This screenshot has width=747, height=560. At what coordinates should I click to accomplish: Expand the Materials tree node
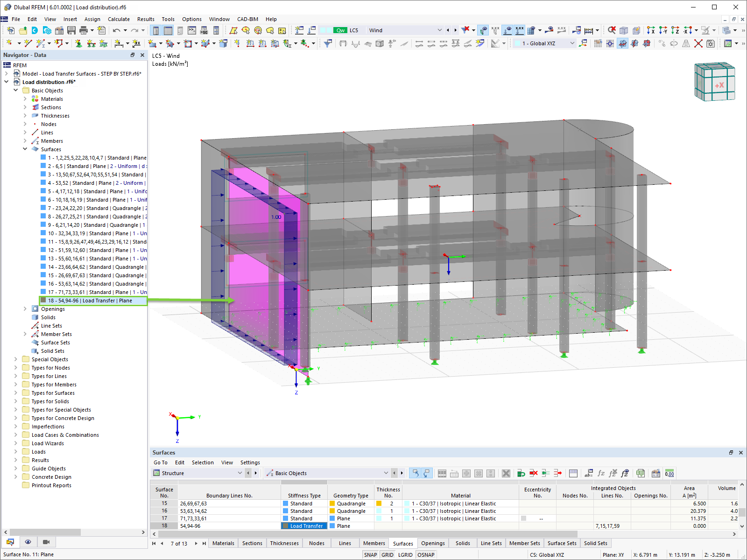pyautogui.click(x=25, y=99)
